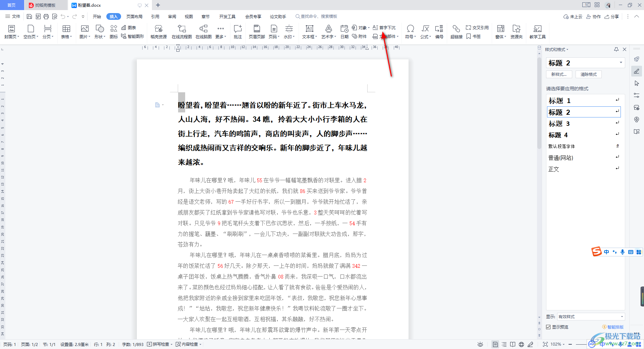Insert a formula

pyautogui.click(x=425, y=32)
